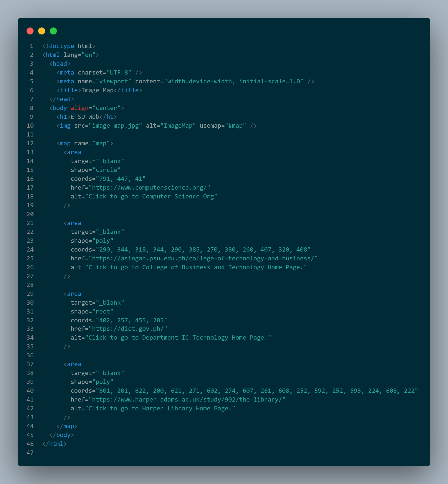448x484 pixels.
Task: Click the red close window dot
Action: [x=30, y=31]
